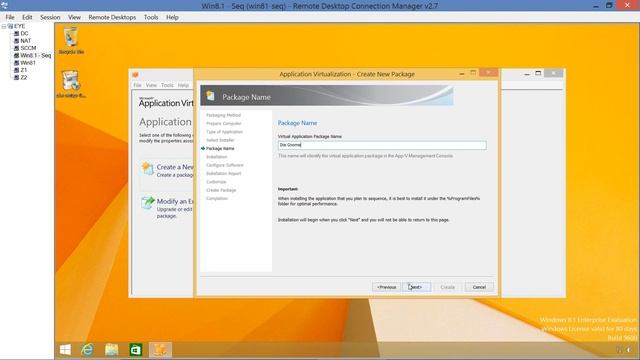Select the Win81 server in the tree
640x360 pixels.
point(28,63)
